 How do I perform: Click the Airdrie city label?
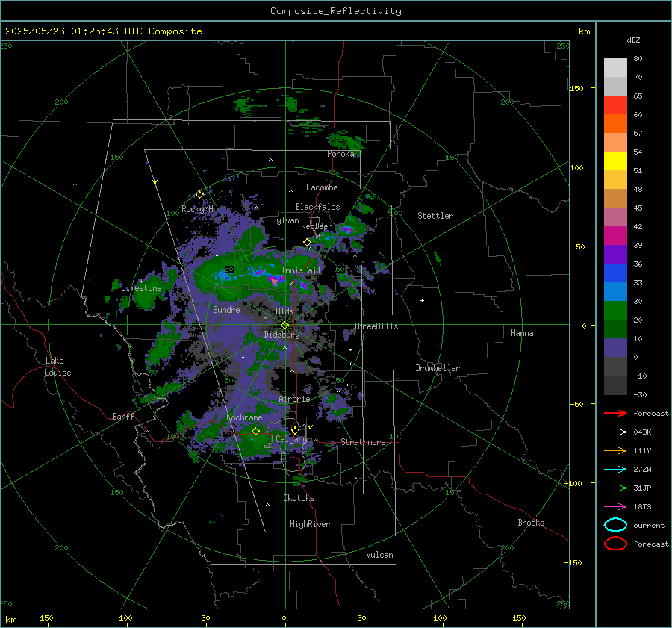coord(294,399)
